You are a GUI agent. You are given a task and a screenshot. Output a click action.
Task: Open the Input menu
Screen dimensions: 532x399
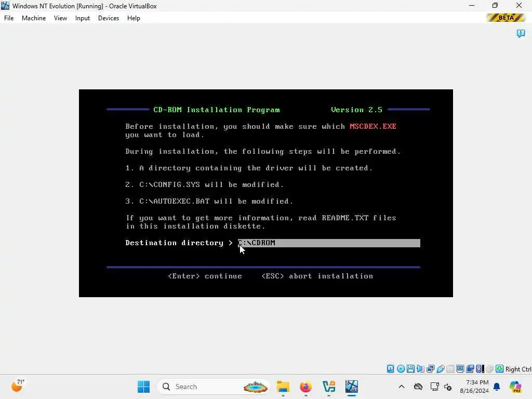click(83, 18)
